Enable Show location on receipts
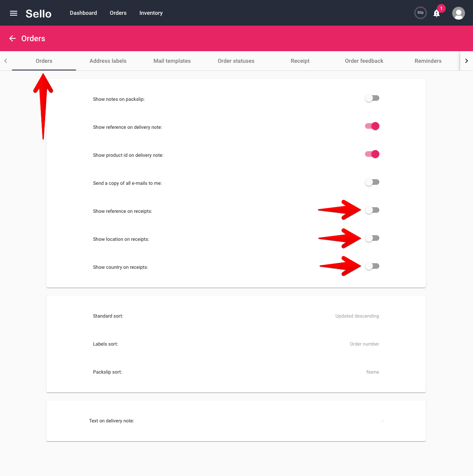This screenshot has width=473, height=476. (372, 238)
